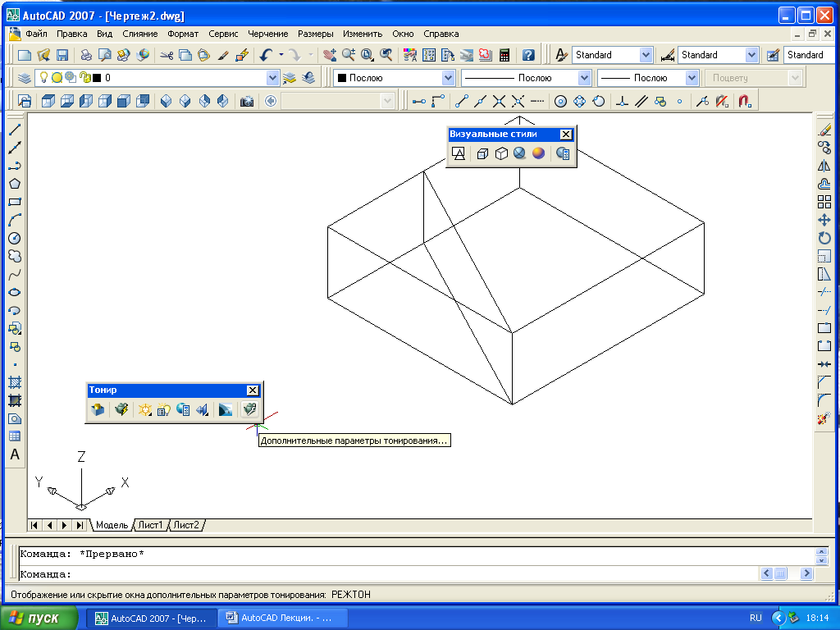Click the RU language indicator
This screenshot has width=840, height=630.
click(756, 619)
